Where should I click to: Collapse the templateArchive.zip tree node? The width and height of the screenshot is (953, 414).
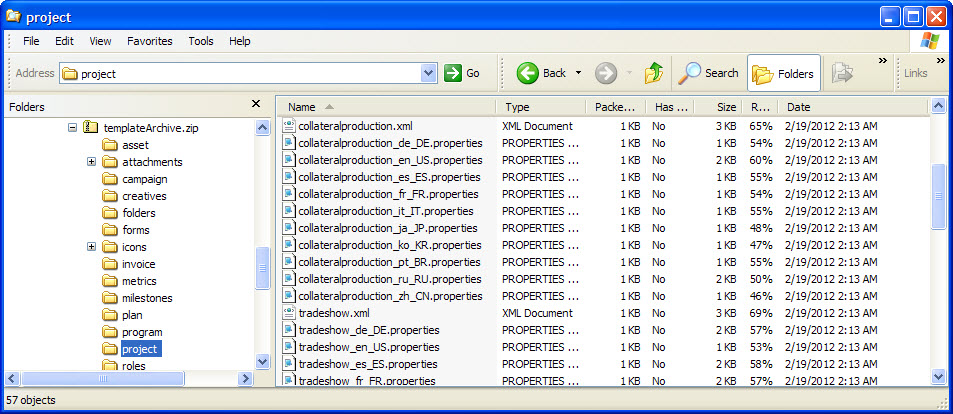point(72,128)
